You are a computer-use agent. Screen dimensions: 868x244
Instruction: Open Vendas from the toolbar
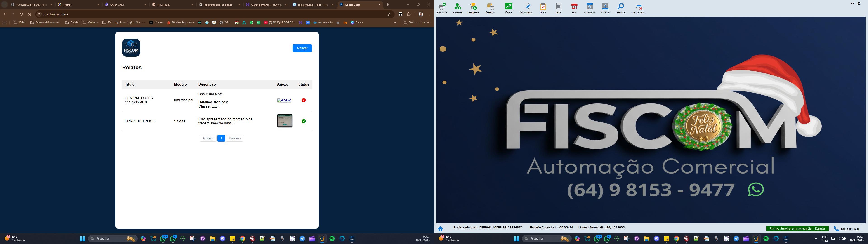click(490, 8)
